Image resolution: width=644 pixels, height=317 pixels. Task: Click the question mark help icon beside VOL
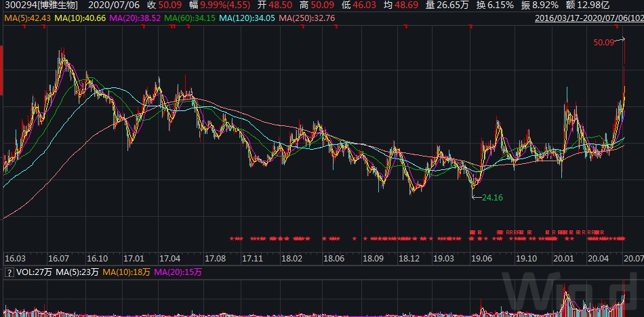pyautogui.click(x=8, y=272)
